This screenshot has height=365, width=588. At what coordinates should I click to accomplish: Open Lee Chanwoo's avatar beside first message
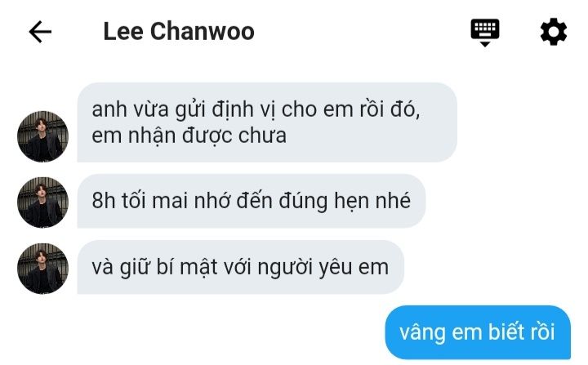coord(42,136)
